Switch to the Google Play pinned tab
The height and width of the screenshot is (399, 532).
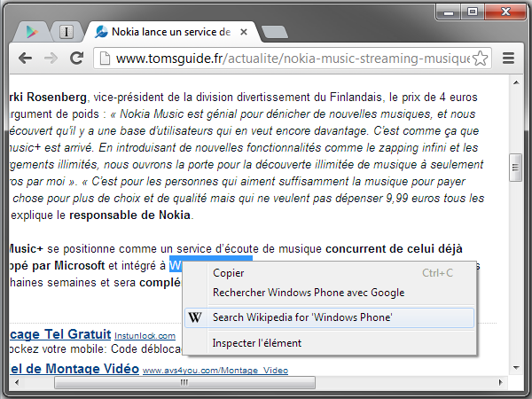click(x=32, y=32)
